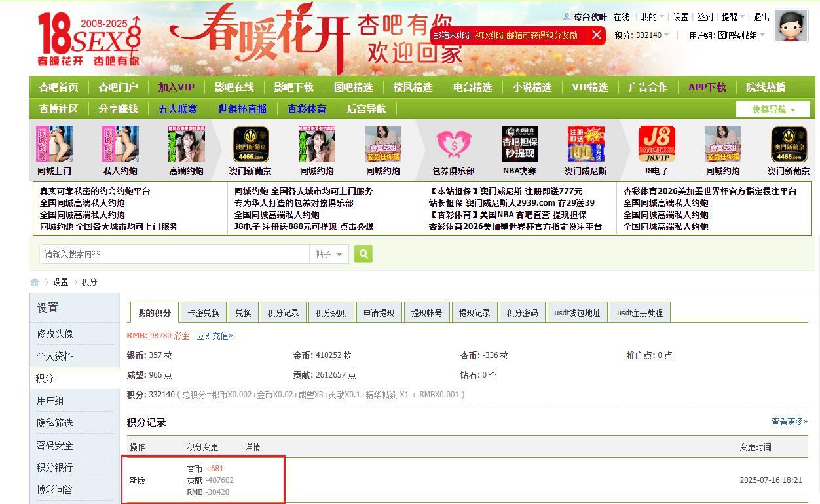Select 修改头像 in the settings sidebar

(x=55, y=334)
